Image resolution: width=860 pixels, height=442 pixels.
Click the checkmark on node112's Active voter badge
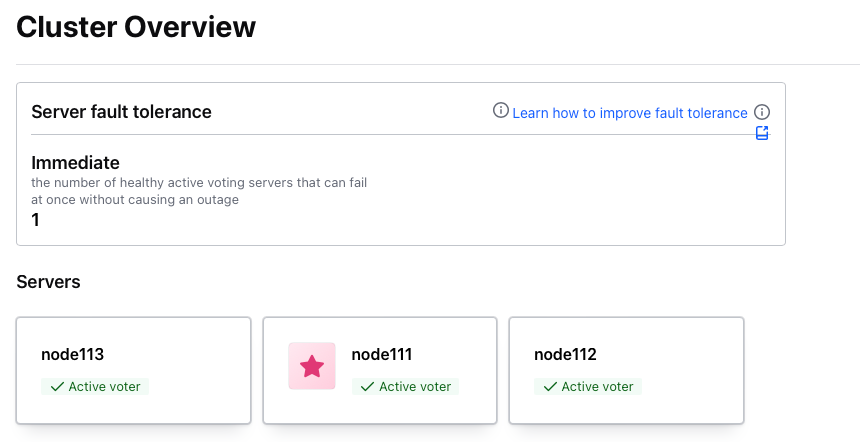(x=550, y=386)
